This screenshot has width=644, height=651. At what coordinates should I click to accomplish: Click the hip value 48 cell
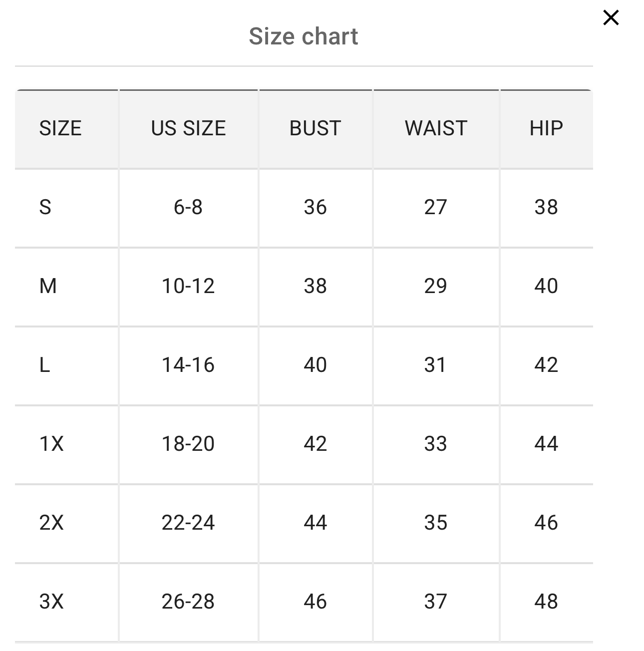[x=546, y=601]
